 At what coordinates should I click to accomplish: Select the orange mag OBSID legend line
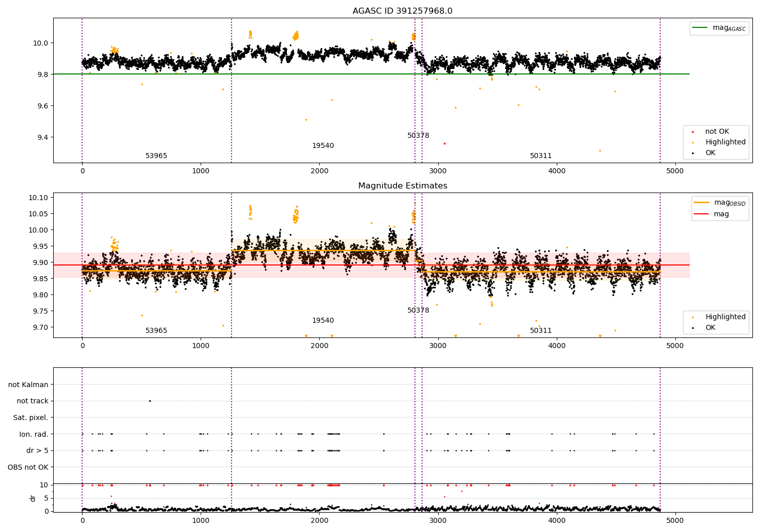702,203
